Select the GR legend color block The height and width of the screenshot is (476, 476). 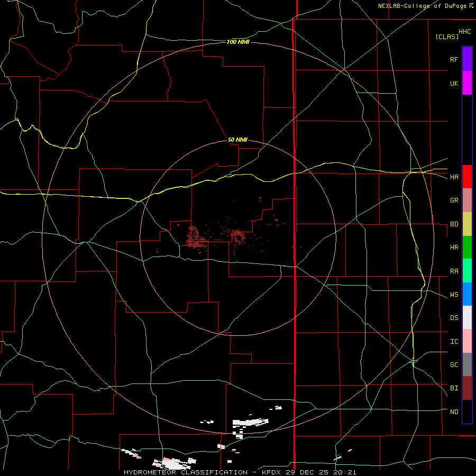(x=467, y=200)
